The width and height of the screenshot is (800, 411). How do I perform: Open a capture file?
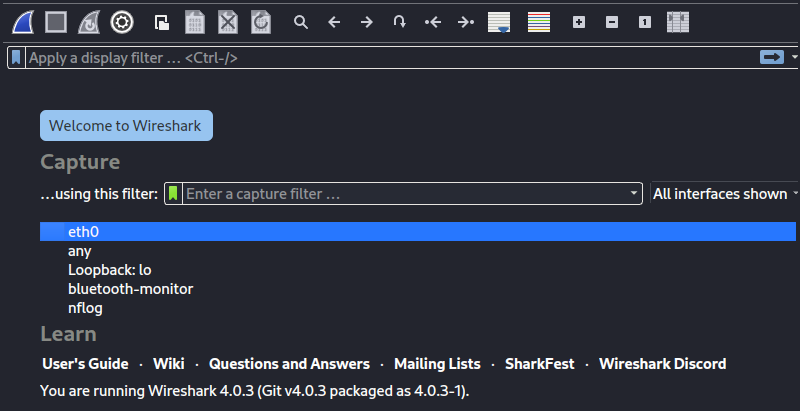[x=162, y=22]
